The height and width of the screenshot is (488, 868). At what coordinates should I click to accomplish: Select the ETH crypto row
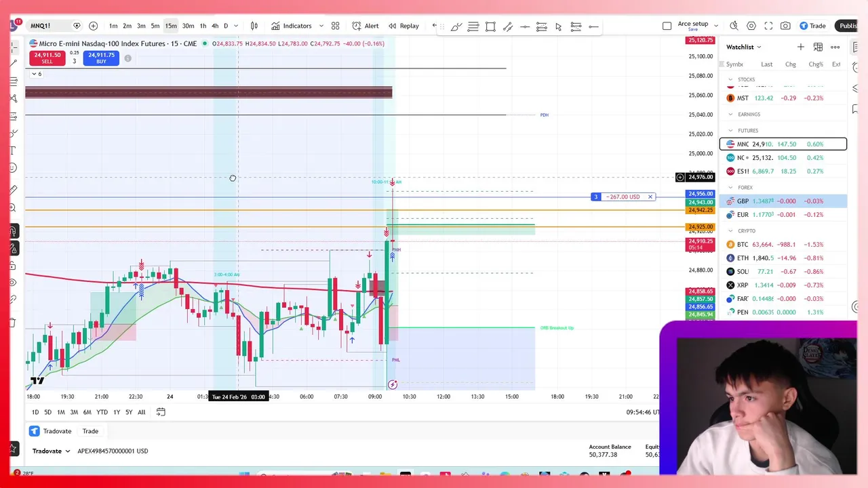click(783, 258)
